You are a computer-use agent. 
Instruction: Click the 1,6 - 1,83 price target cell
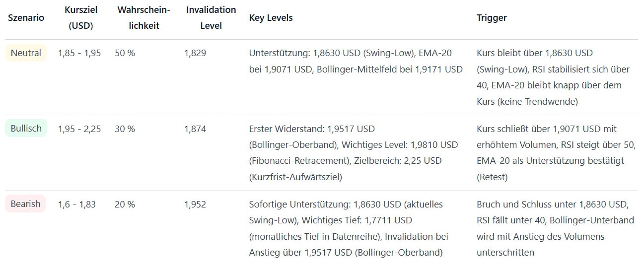[77, 205]
